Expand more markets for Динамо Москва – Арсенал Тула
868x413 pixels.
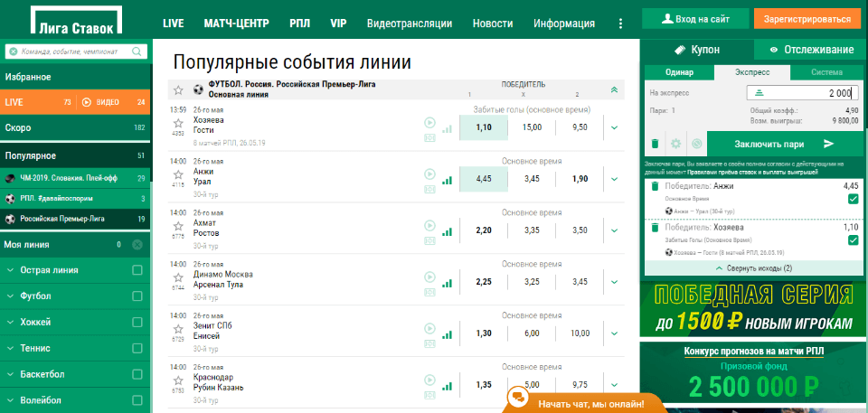[614, 282]
